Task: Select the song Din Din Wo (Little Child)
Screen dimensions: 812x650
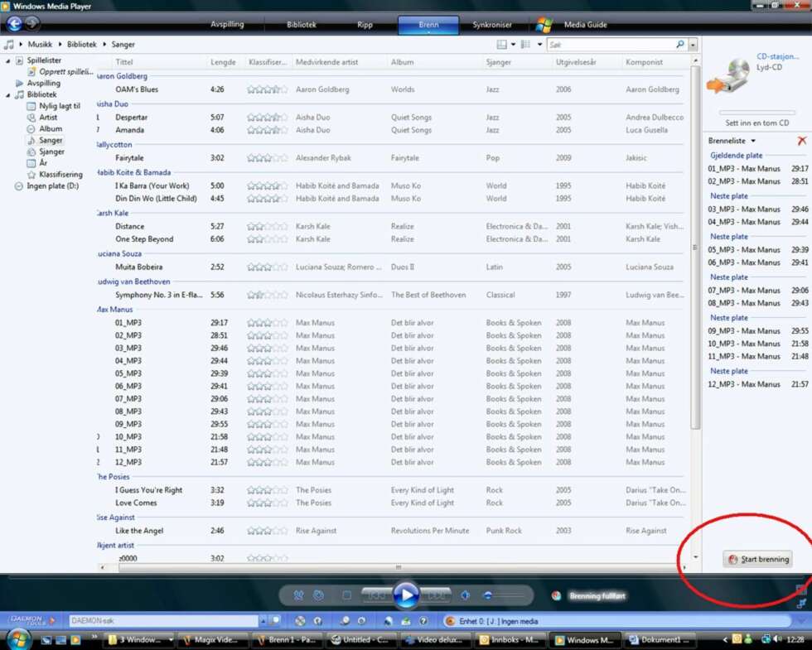Action: click(x=156, y=199)
